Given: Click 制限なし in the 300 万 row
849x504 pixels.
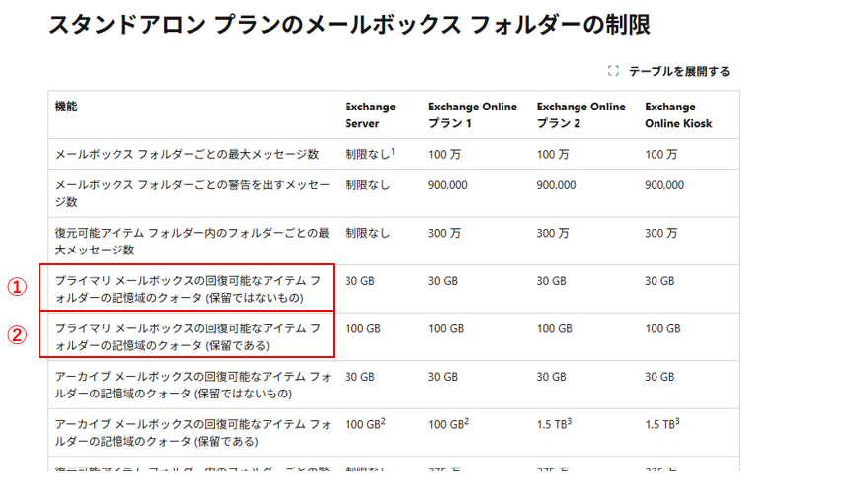Looking at the screenshot, I should click(367, 233).
